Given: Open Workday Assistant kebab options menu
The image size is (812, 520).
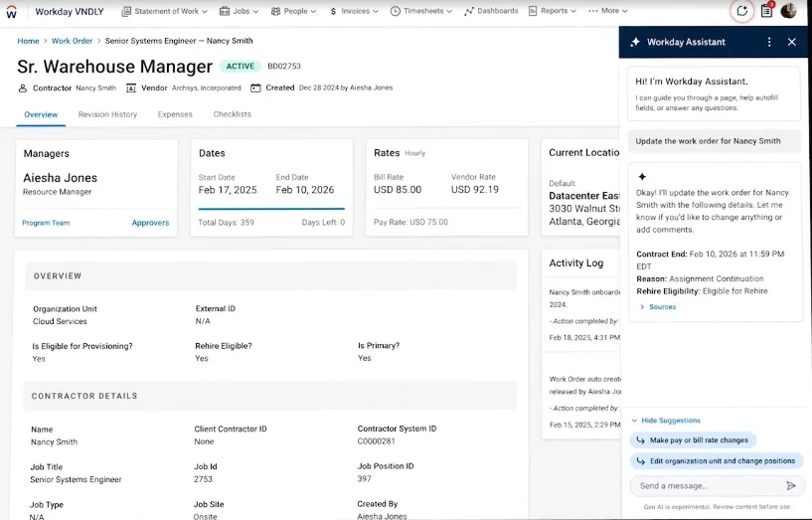Looking at the screenshot, I should point(768,42).
